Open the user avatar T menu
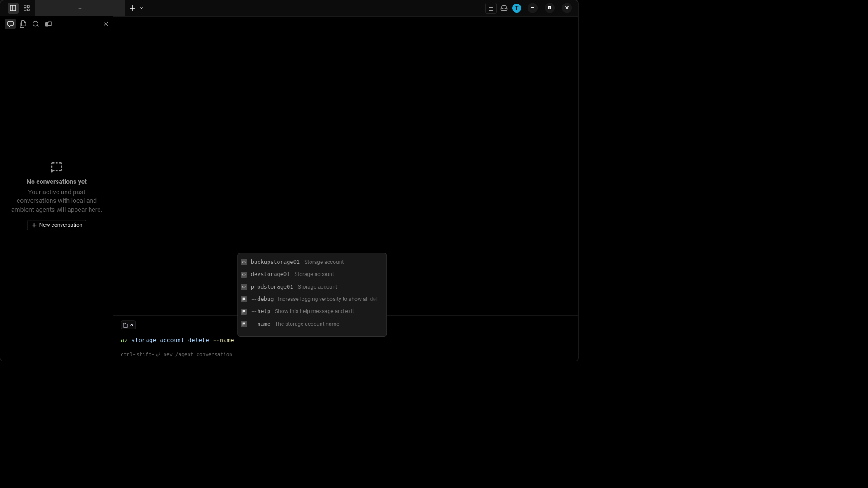Screen dimensions: 868x488 [517, 8]
